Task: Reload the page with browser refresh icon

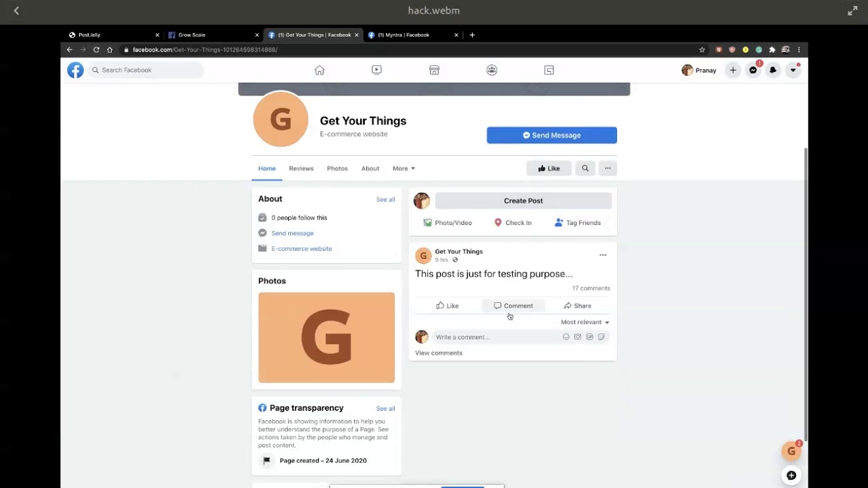Action: pyautogui.click(x=96, y=49)
